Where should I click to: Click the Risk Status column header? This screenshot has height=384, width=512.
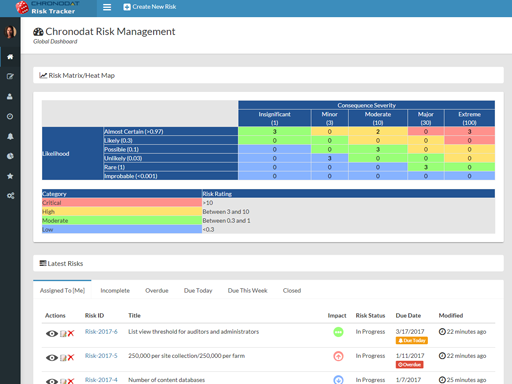(x=370, y=315)
